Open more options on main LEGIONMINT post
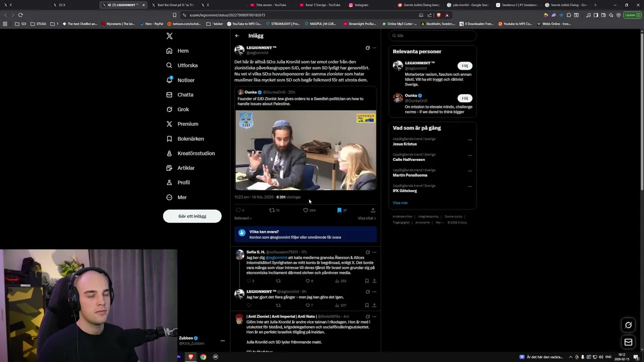644x362 pixels. (374, 48)
